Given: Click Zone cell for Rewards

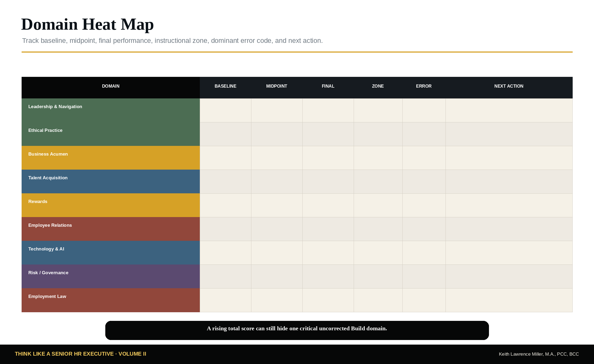Looking at the screenshot, I should coord(378,205).
